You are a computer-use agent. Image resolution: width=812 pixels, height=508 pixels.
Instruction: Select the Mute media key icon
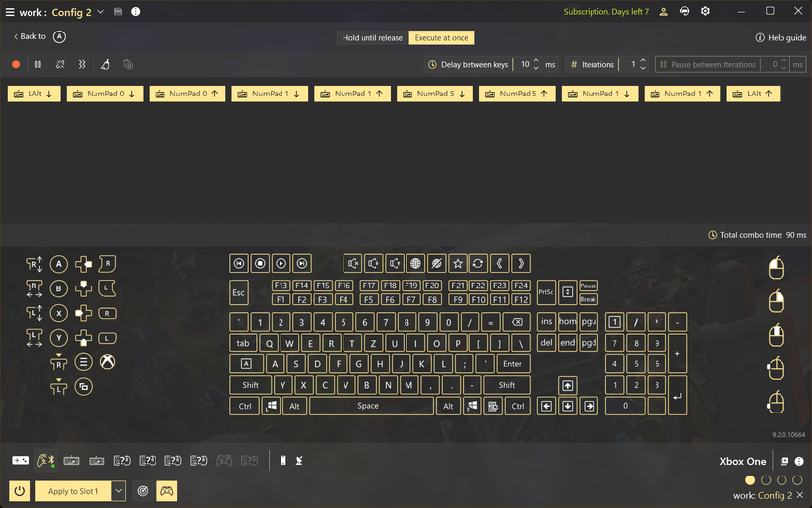point(353,263)
